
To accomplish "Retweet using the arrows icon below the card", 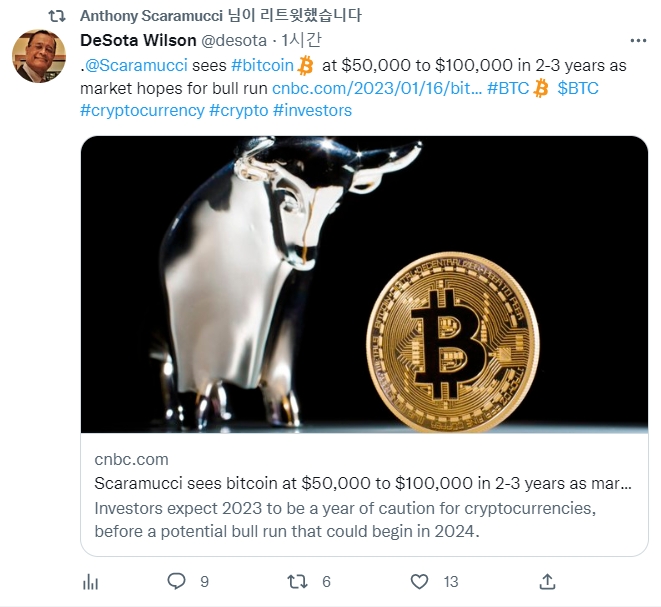I will click(297, 582).
